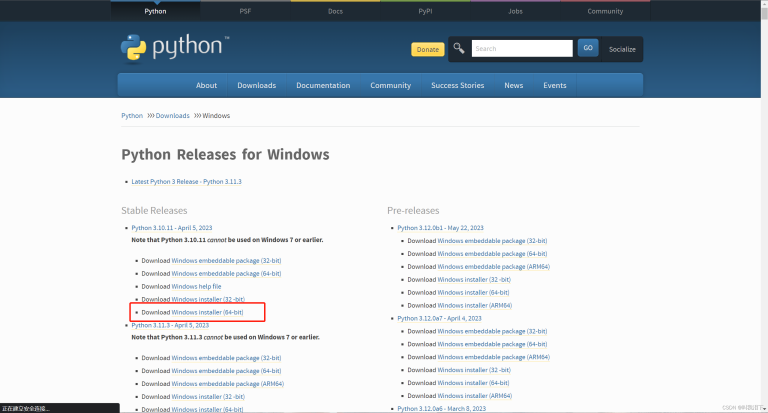
Task: Download highlighted Windows installer (64-bit) for 3.10.11
Action: point(207,312)
